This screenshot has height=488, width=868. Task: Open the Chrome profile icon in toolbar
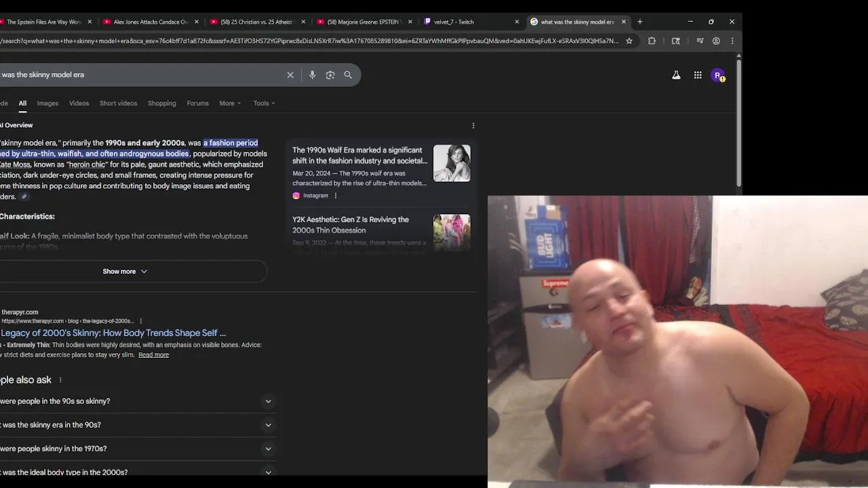tap(716, 41)
